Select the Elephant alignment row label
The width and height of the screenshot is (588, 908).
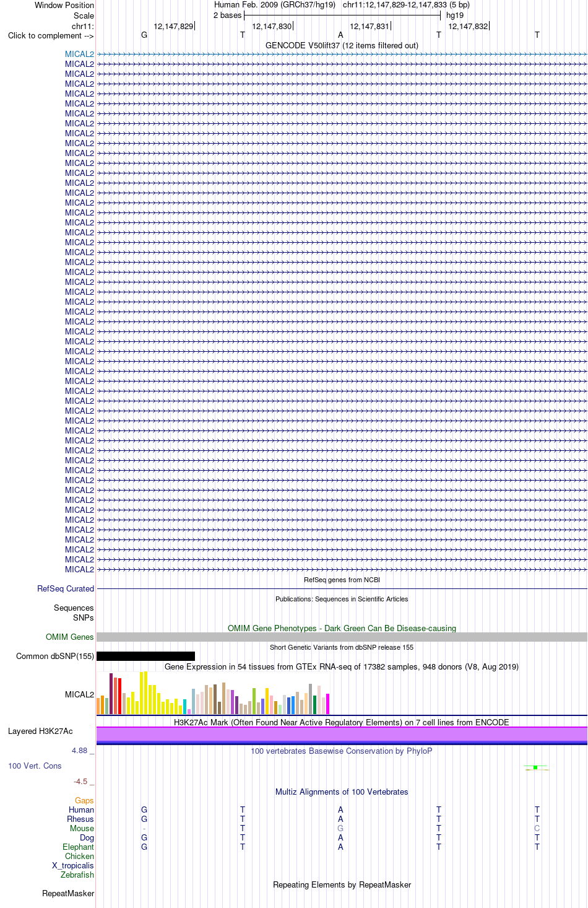pos(78,847)
